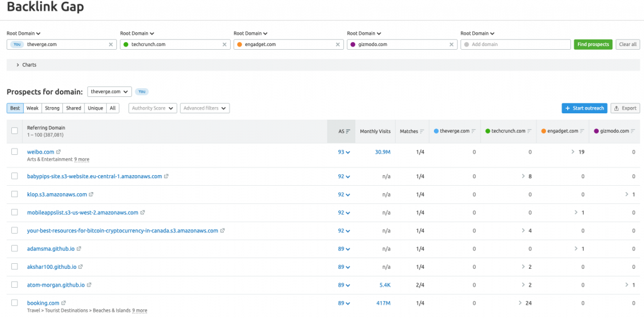Viewport: 644px width, 318px height.
Task: Click the purple dot beside gizmodo.com field
Action: [353, 45]
